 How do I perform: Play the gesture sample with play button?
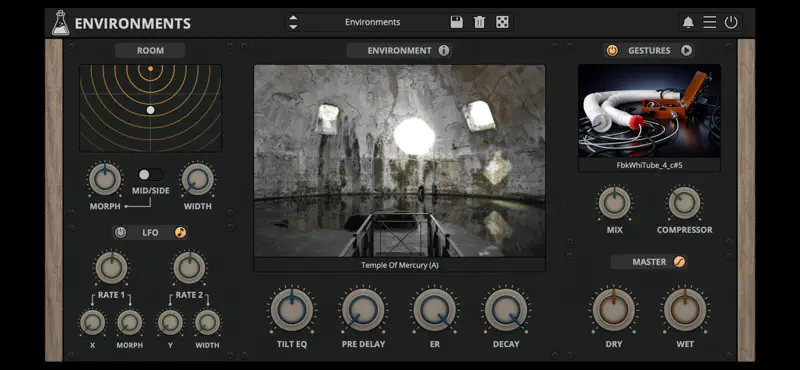(x=686, y=51)
